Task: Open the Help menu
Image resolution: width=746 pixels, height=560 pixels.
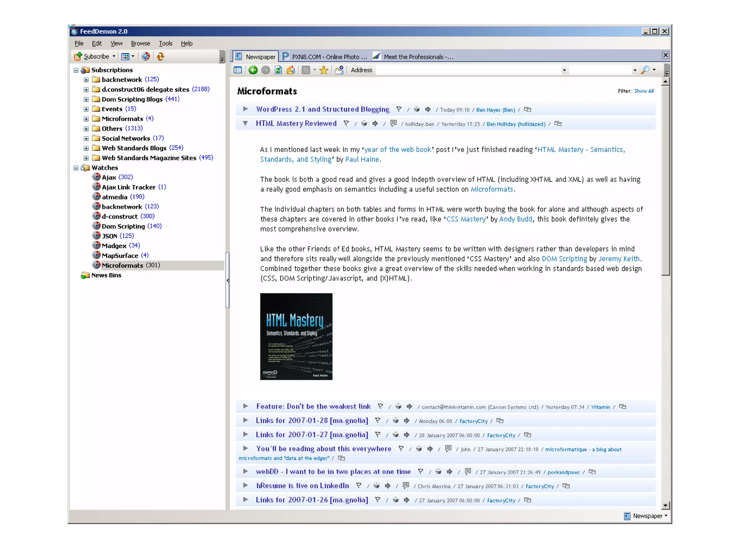Action: pos(187,43)
